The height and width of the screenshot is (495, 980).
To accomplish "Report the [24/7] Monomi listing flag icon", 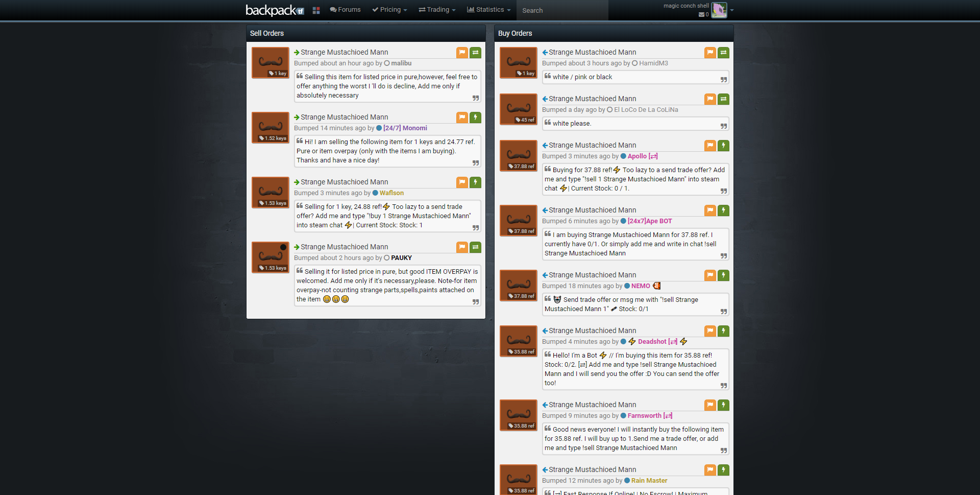I will coord(462,117).
